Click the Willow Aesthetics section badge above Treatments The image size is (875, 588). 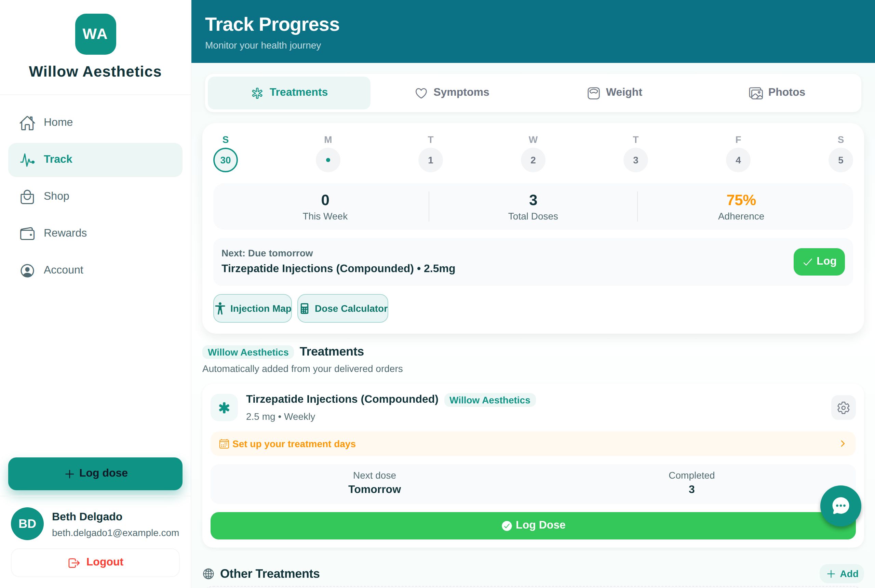point(248,352)
